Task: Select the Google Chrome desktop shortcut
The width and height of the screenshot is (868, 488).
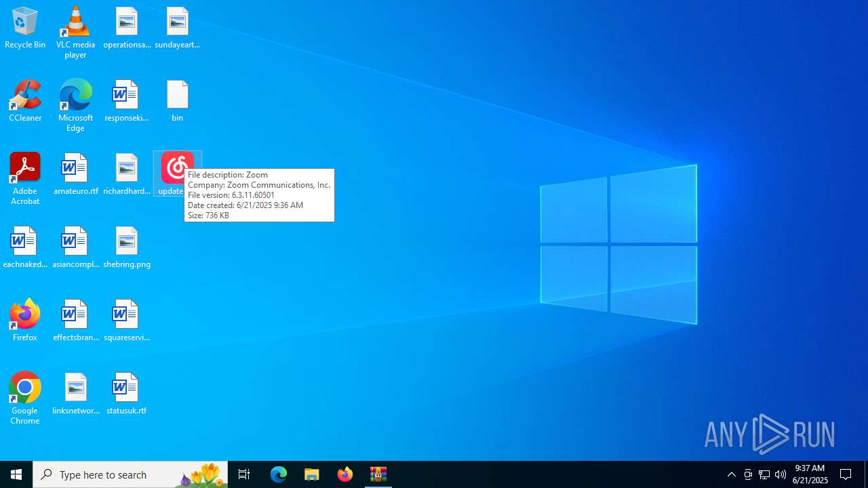Action: tap(25, 399)
